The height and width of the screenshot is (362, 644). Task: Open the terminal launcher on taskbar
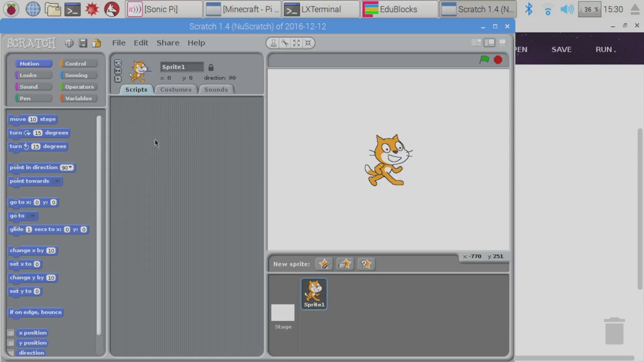click(x=72, y=9)
